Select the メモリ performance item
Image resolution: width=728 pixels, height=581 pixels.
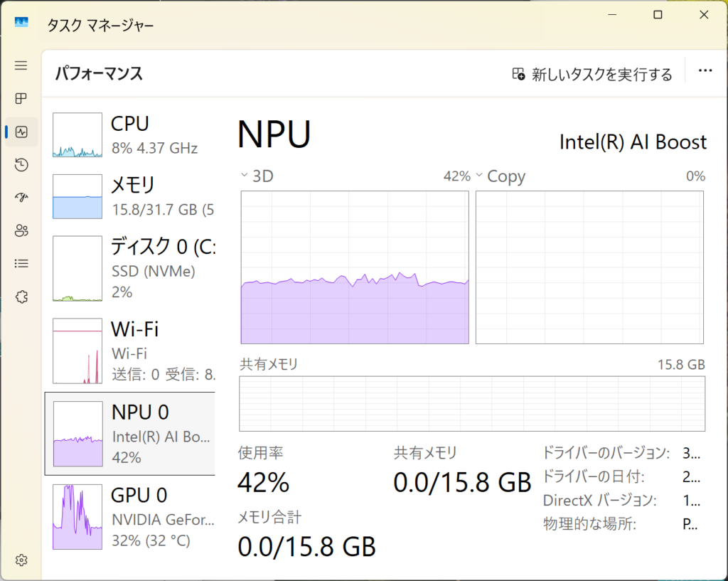coord(130,196)
